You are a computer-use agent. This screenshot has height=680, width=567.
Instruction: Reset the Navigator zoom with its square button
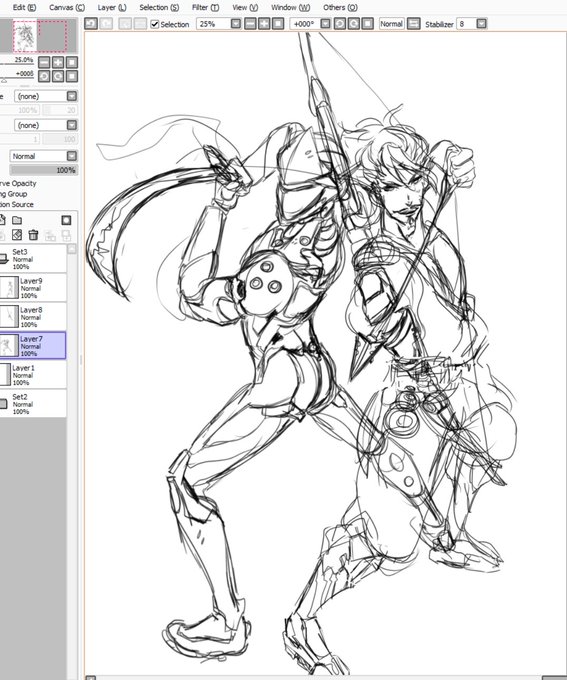[x=72, y=62]
